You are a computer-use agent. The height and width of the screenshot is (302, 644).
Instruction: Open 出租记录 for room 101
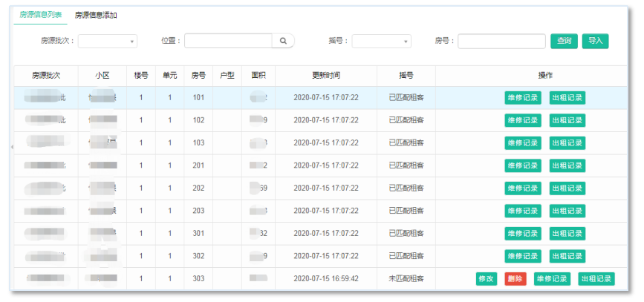[567, 97]
